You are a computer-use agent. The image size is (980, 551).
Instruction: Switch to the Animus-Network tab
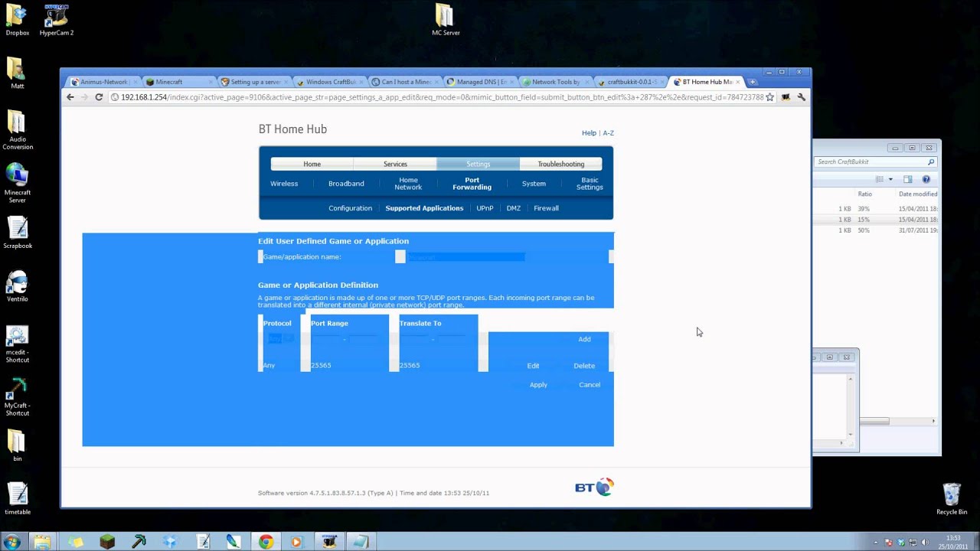(103, 82)
